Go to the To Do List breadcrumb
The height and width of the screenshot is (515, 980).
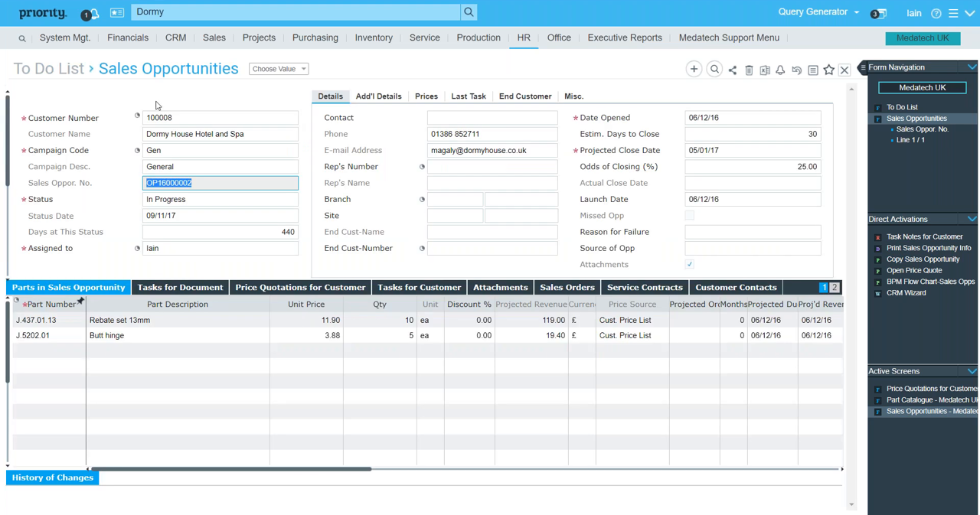click(x=48, y=69)
